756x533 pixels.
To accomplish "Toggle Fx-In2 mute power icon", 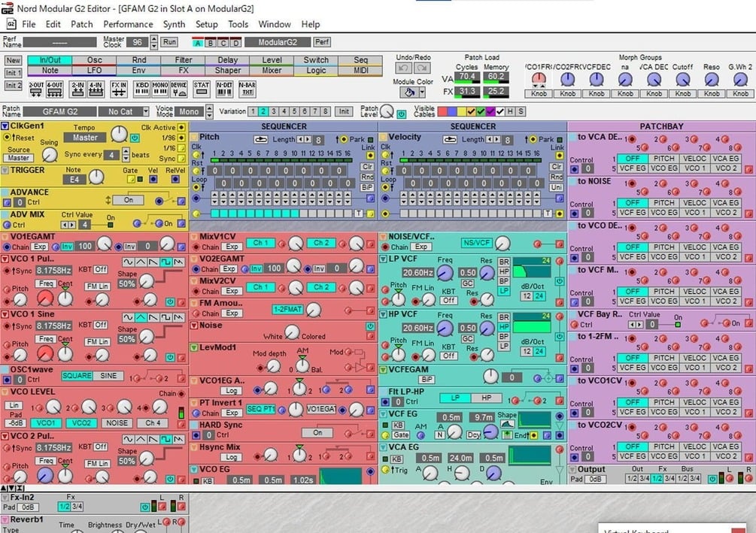I will point(144,507).
